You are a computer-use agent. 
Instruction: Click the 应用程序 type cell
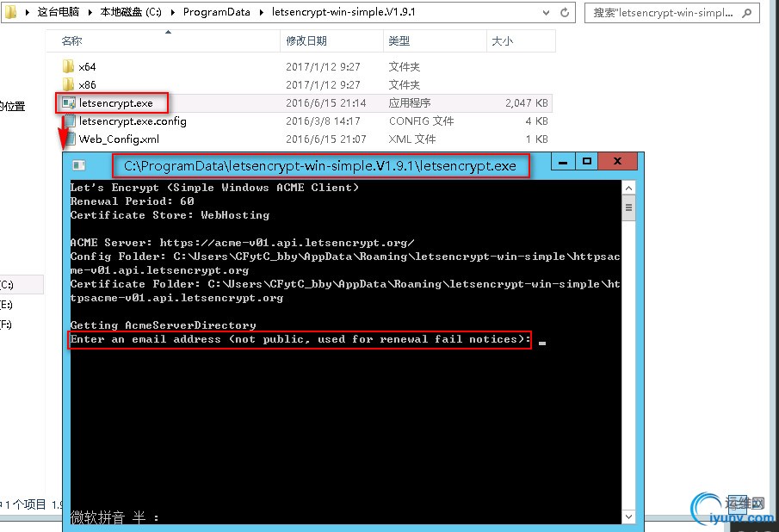[x=410, y=102]
